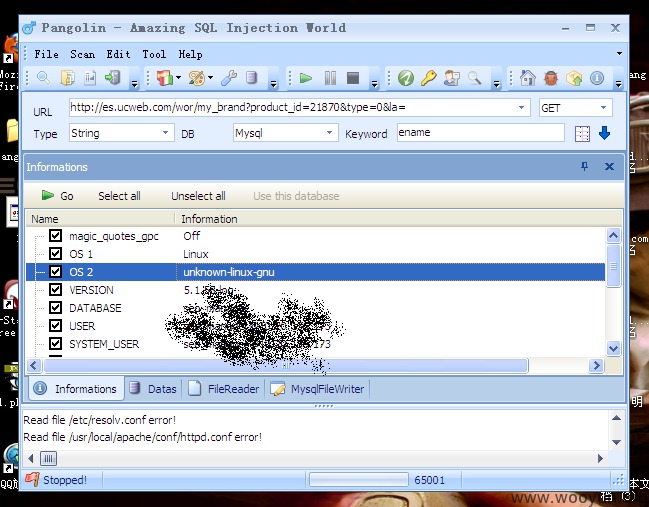Click the blue info about icon
The width and height of the screenshot is (649, 507).
point(597,78)
